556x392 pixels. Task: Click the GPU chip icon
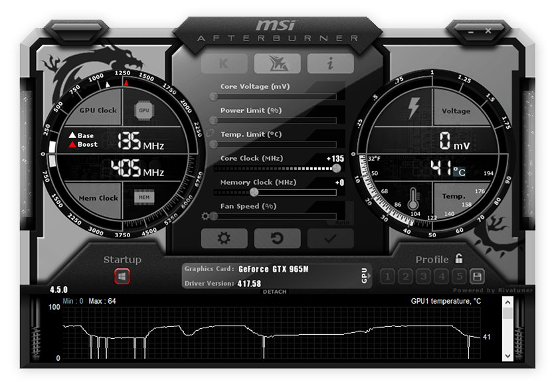144,110
